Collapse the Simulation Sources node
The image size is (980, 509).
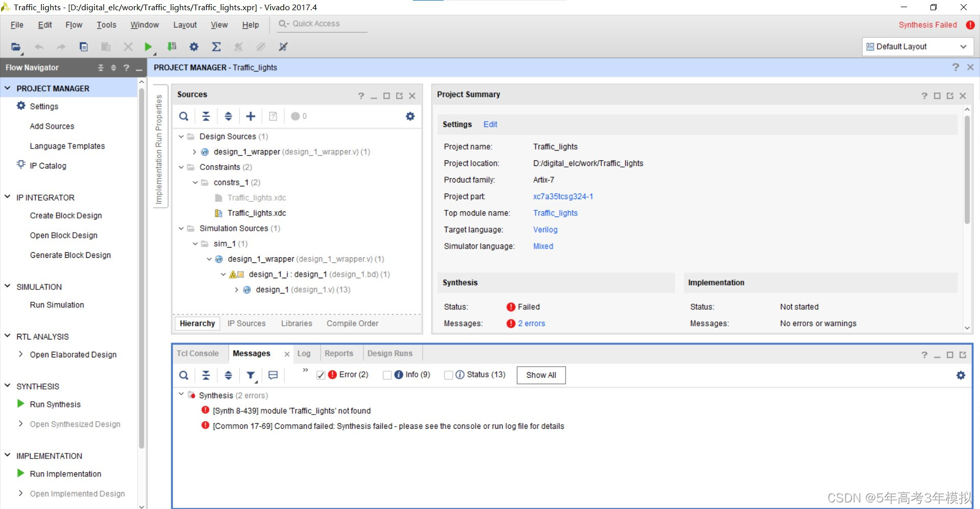coord(181,228)
